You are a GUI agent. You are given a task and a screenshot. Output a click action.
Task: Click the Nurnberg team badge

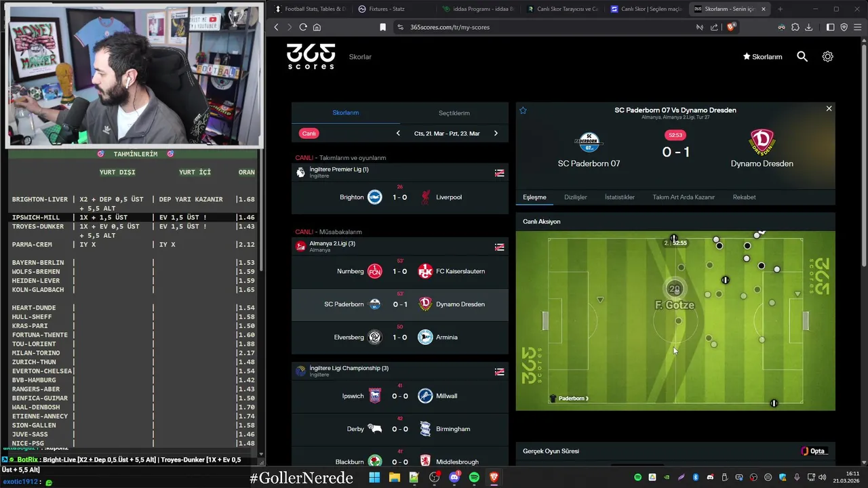(375, 271)
